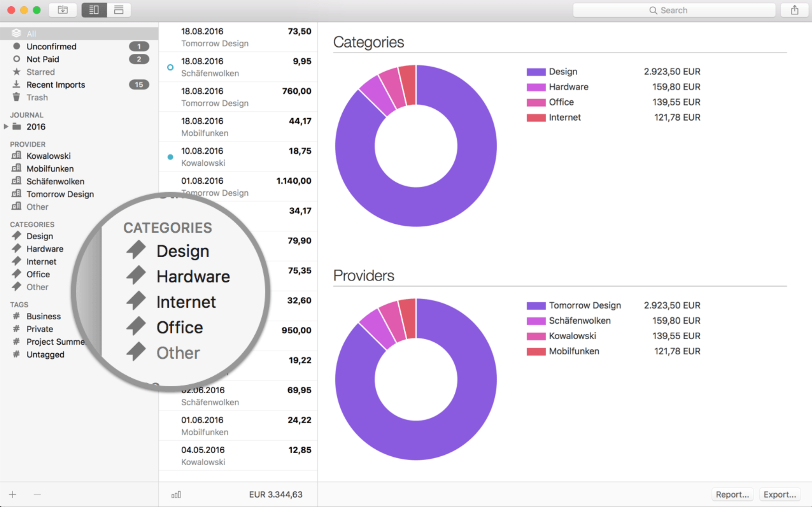Select the Business hashtag icon
Viewport: 812px width, 507px height.
coord(16,316)
